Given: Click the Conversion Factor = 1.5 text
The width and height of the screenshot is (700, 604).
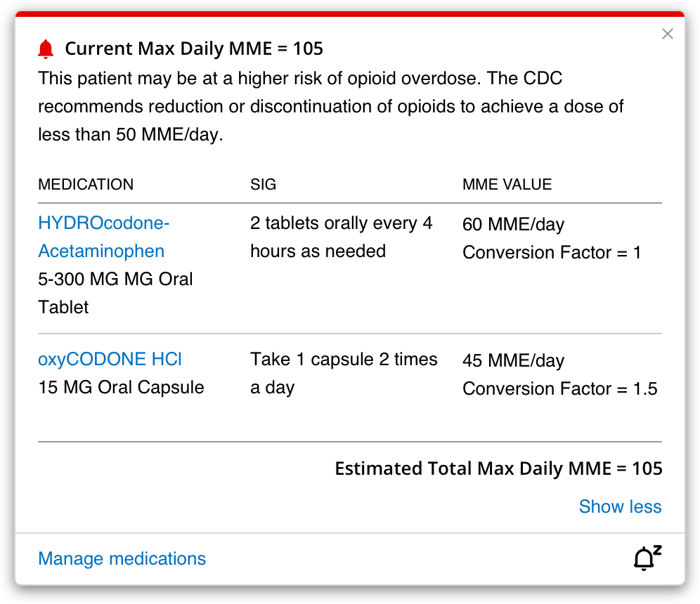Looking at the screenshot, I should (x=560, y=388).
